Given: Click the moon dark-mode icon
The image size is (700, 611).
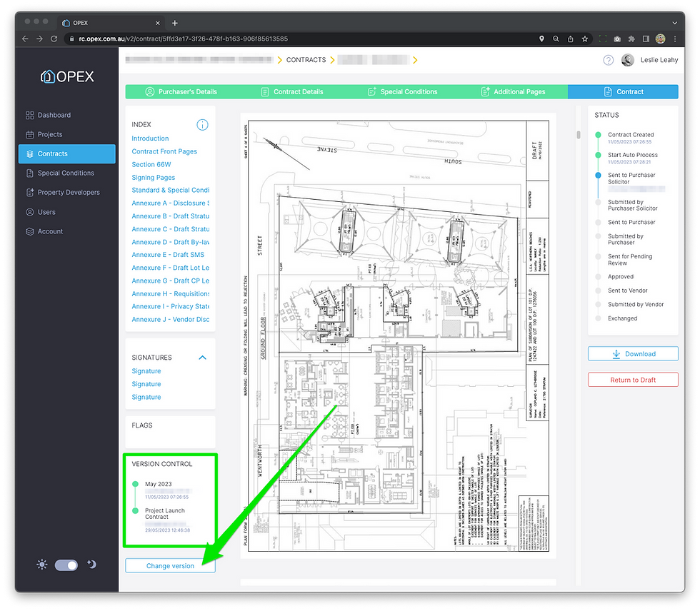Looking at the screenshot, I should [91, 565].
